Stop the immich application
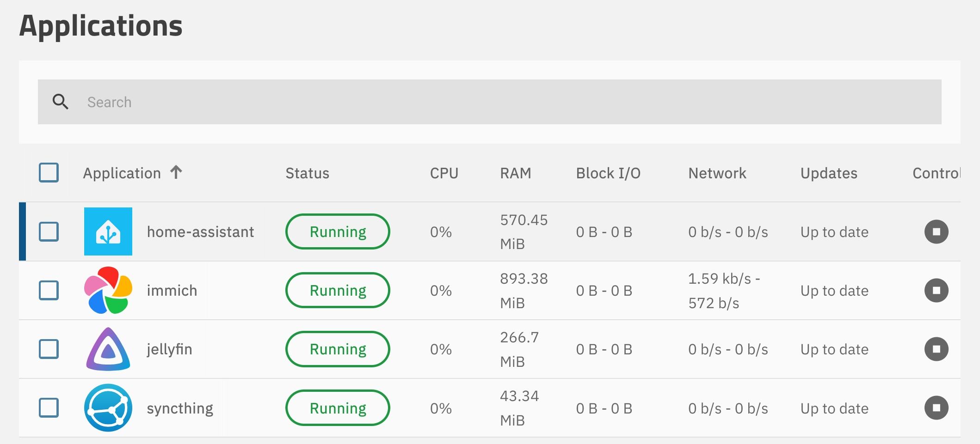This screenshot has width=980, height=444. pyautogui.click(x=936, y=290)
